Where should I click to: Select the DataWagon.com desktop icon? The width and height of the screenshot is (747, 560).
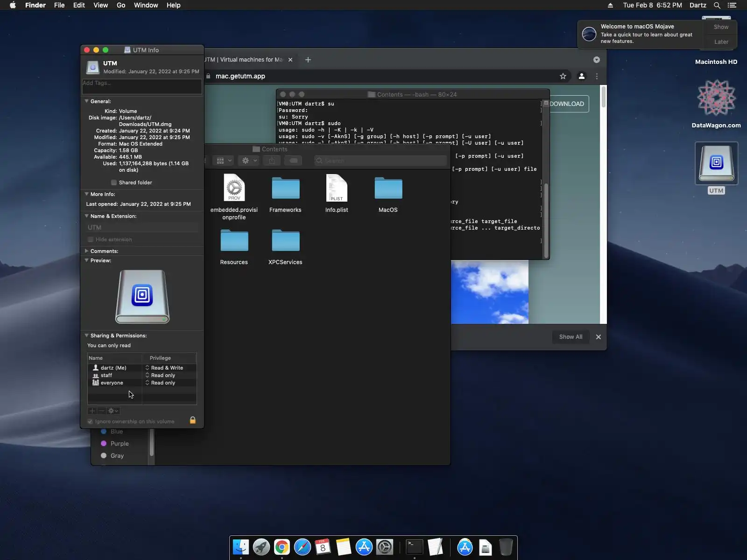[x=716, y=98]
